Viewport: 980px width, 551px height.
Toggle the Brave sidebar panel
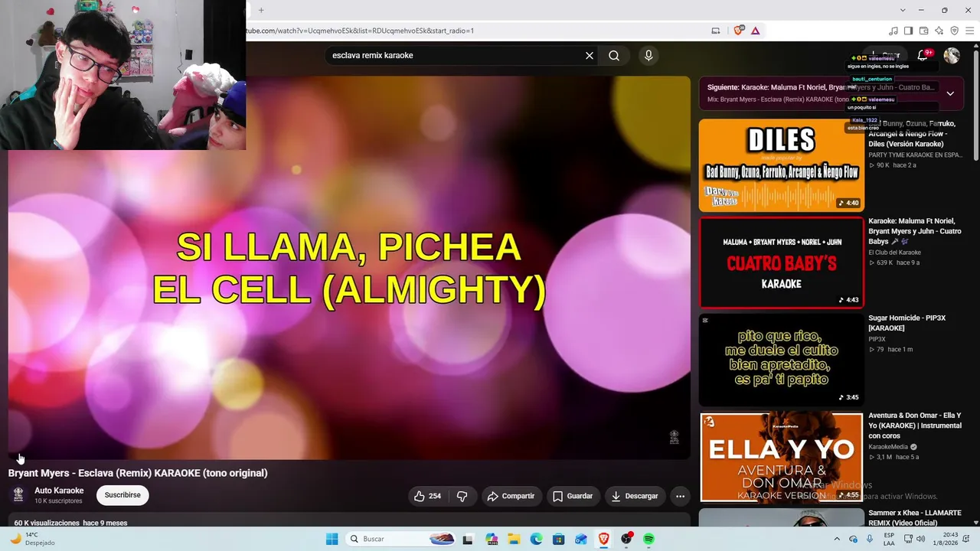[909, 31]
